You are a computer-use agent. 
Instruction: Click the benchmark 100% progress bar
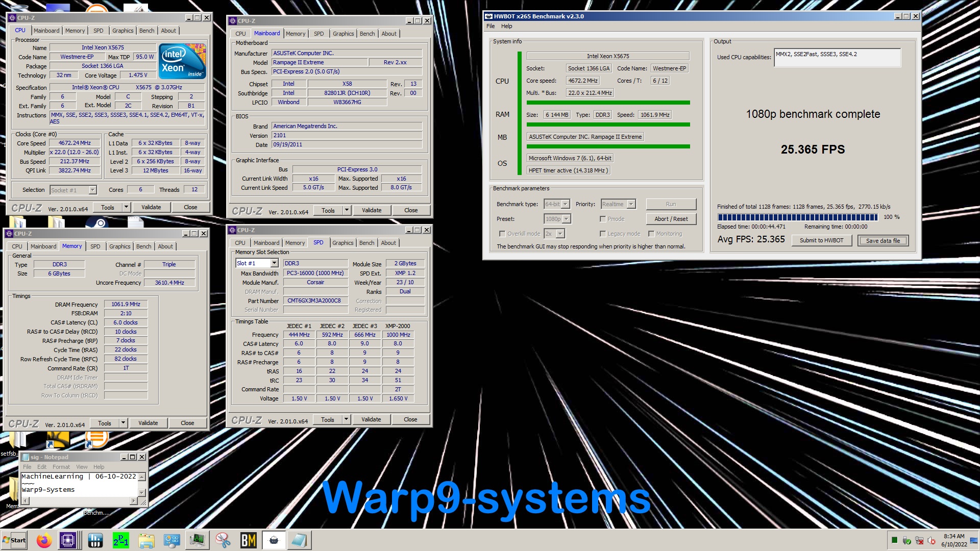797,217
